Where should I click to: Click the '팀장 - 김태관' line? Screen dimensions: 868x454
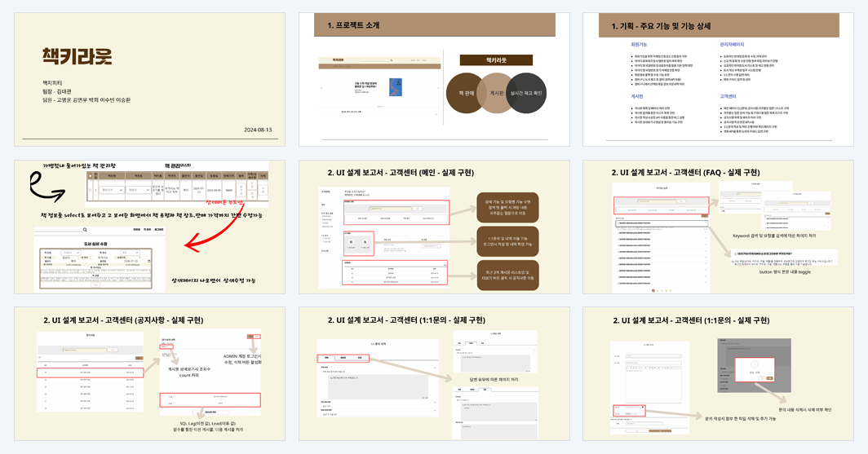point(57,91)
